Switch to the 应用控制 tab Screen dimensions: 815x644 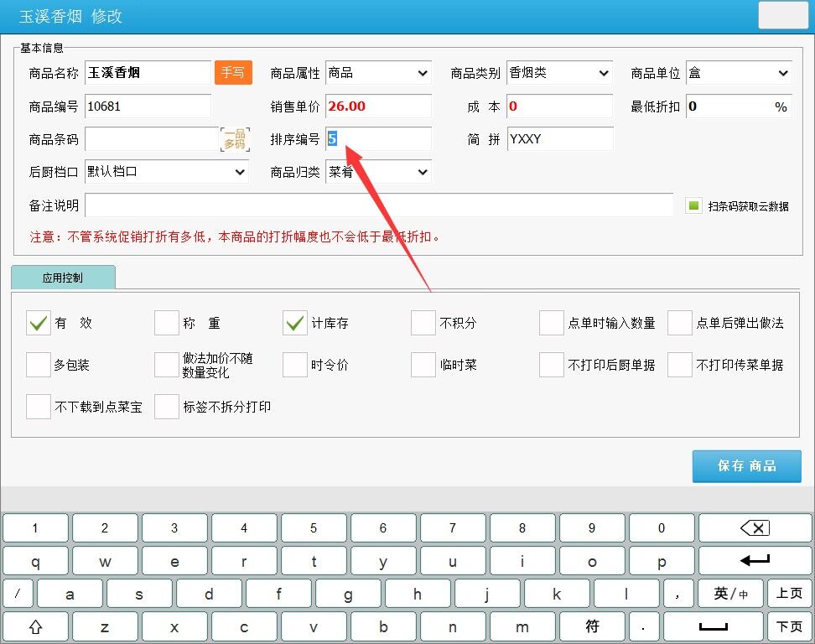coord(63,278)
